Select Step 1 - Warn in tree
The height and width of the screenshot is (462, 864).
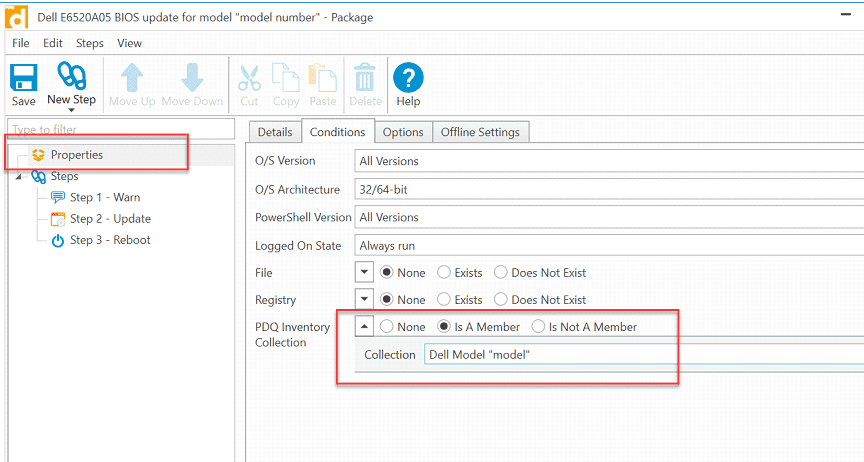105,197
